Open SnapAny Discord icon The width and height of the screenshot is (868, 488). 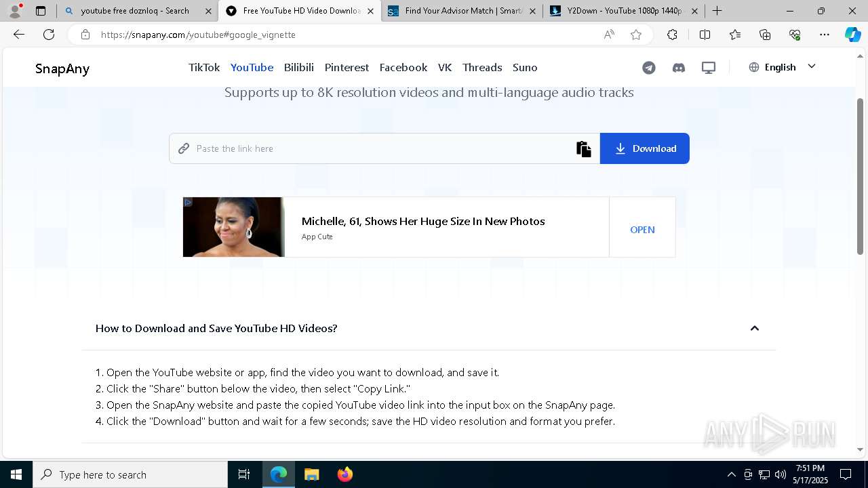point(679,68)
